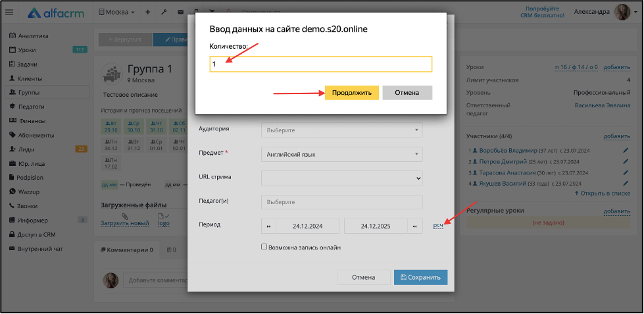Edit participant Якушев Василий pencil icon
The width and height of the screenshot is (644, 314).
tap(626, 183)
